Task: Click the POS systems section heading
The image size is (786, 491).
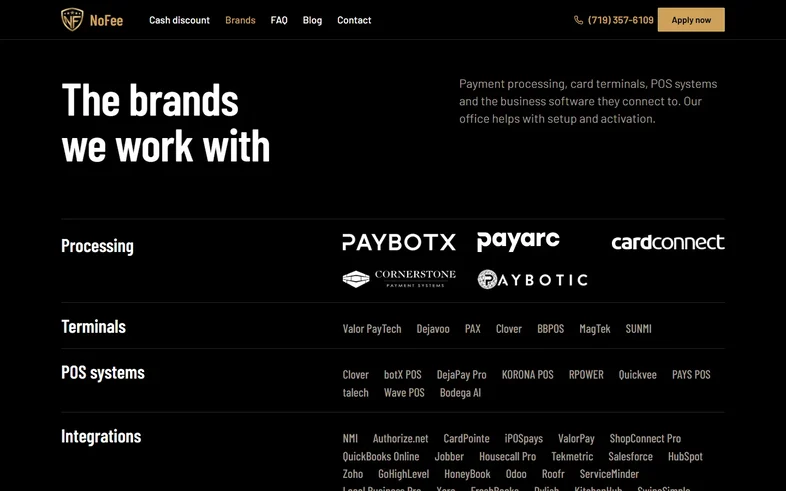Action: 103,372
